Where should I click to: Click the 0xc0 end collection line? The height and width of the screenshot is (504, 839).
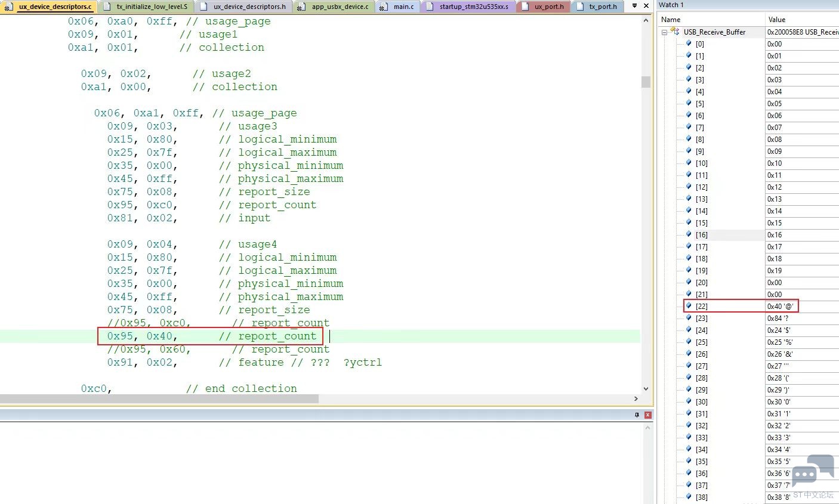pos(189,389)
